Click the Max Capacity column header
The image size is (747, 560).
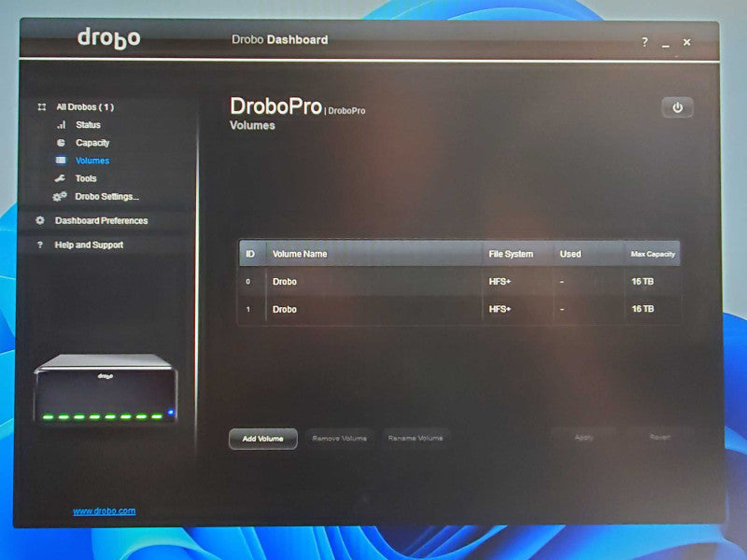click(x=652, y=254)
